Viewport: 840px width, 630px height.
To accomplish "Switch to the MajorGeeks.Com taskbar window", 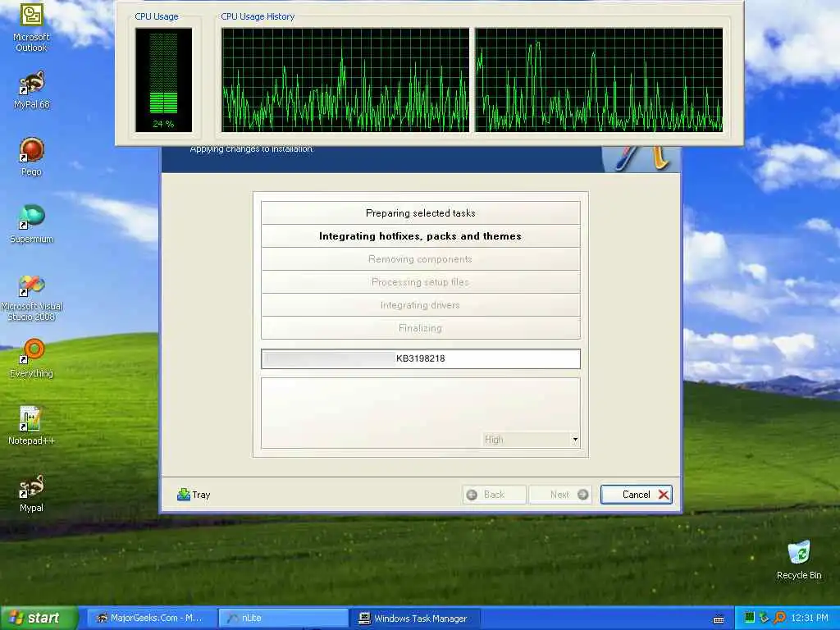I will [151, 618].
